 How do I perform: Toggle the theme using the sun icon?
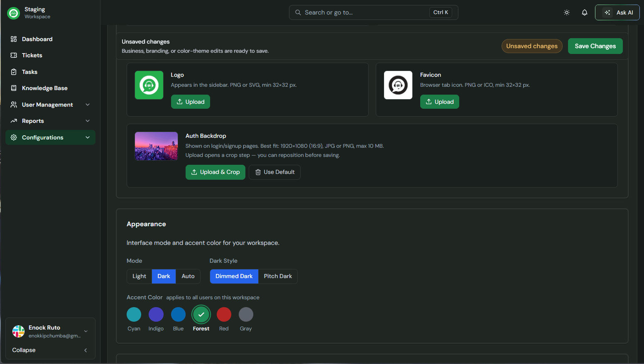(567, 12)
